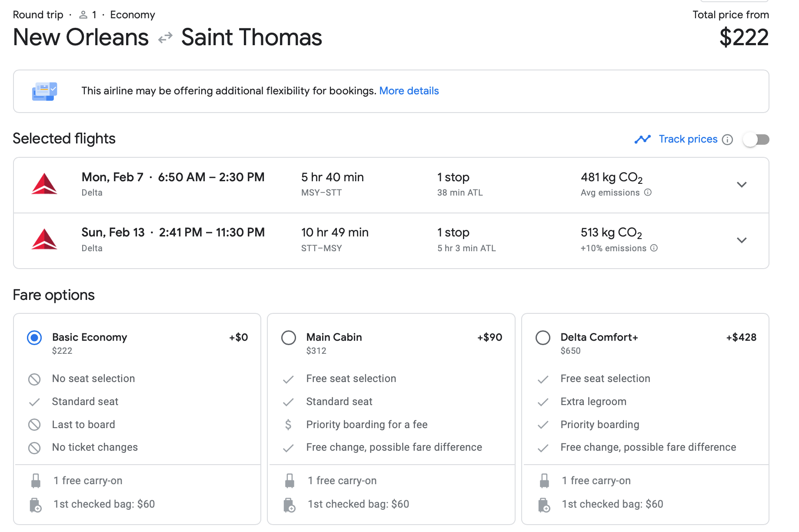Click the flexibility booking info icon
The height and width of the screenshot is (532, 799).
coord(44,91)
